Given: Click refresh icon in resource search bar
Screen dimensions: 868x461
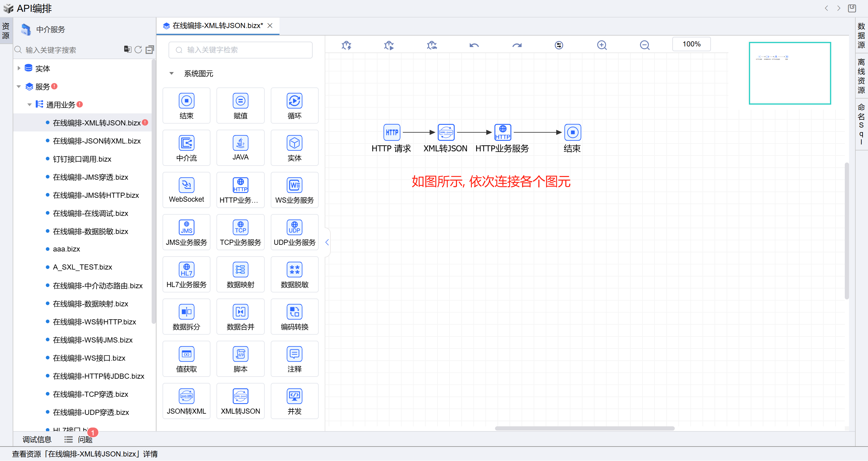Looking at the screenshot, I should (x=138, y=50).
